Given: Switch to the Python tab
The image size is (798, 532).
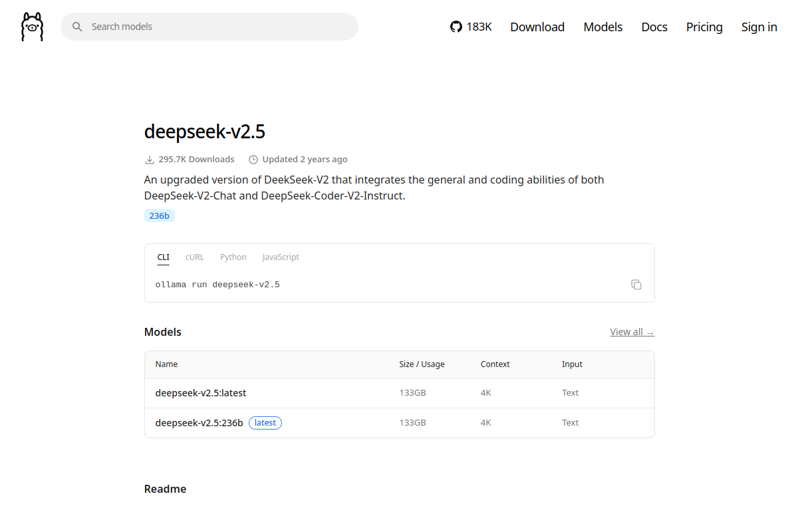Looking at the screenshot, I should [233, 257].
